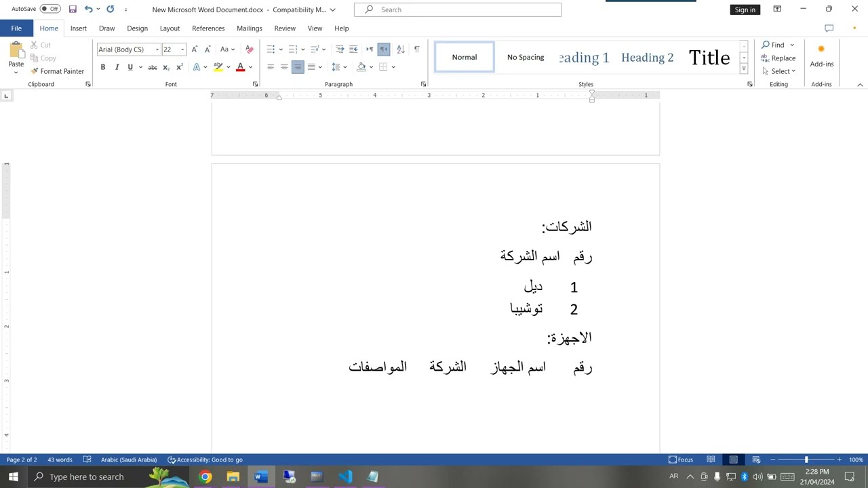Switch to Web Layout view

pyautogui.click(x=756, y=460)
